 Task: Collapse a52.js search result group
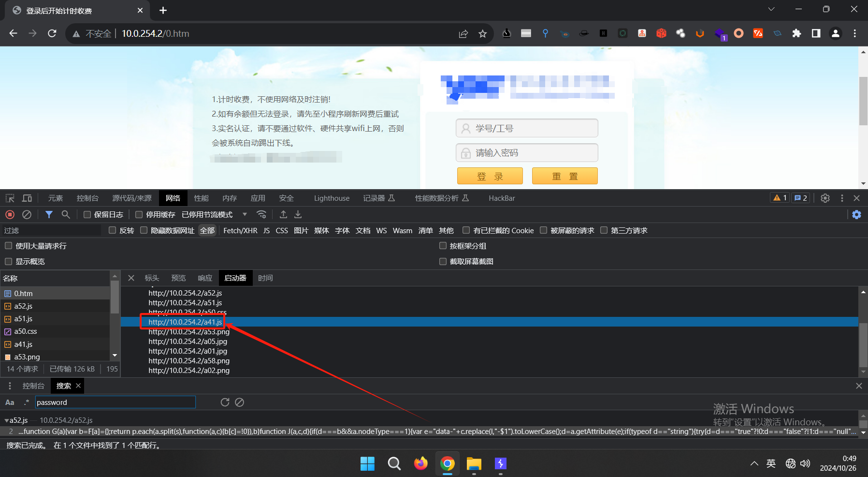tap(7, 420)
